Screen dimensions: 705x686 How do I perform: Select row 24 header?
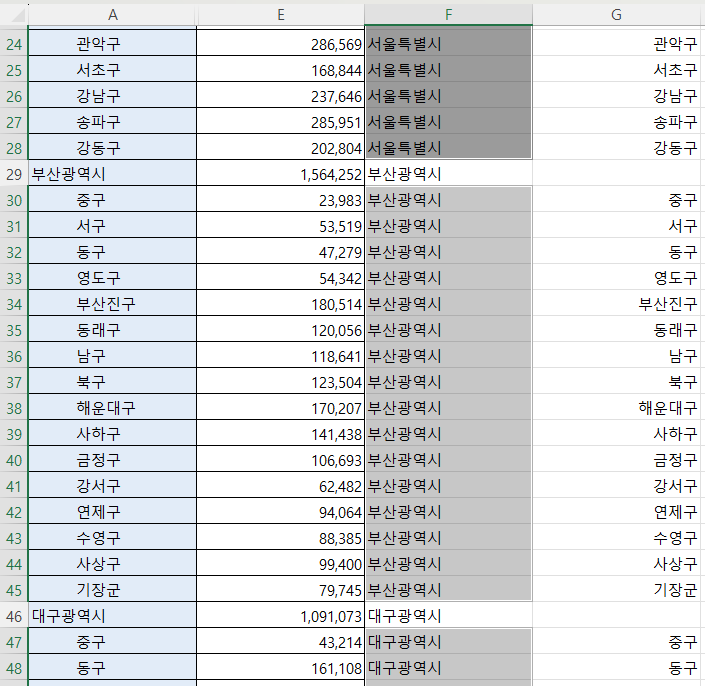tap(14, 45)
